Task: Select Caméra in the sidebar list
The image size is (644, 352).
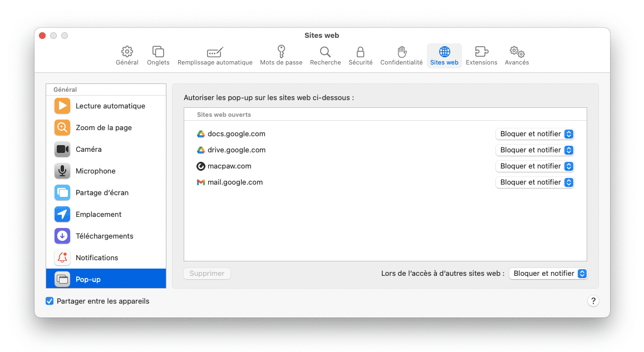Action: pyautogui.click(x=89, y=149)
